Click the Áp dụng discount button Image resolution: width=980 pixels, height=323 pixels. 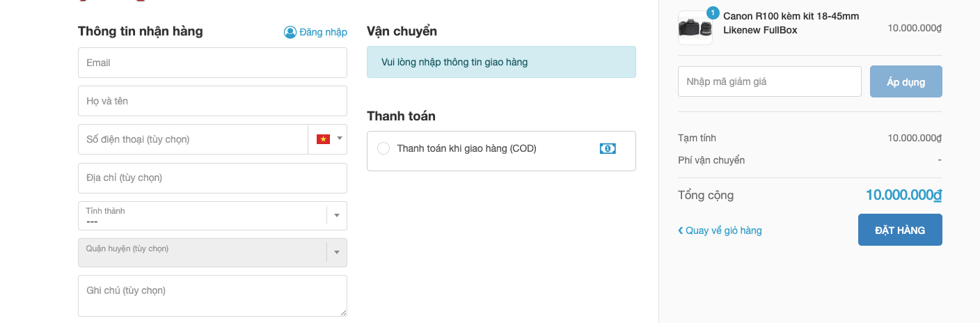[906, 81]
